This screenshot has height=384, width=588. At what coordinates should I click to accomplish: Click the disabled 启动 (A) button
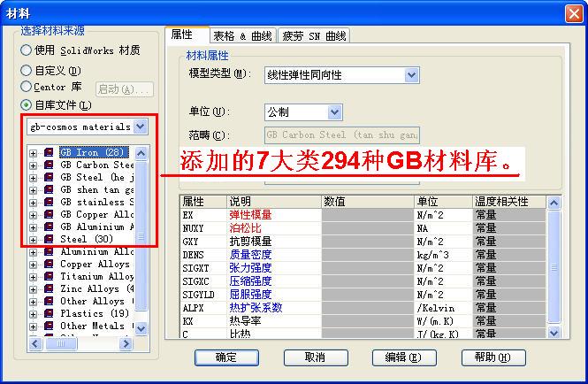click(x=125, y=89)
